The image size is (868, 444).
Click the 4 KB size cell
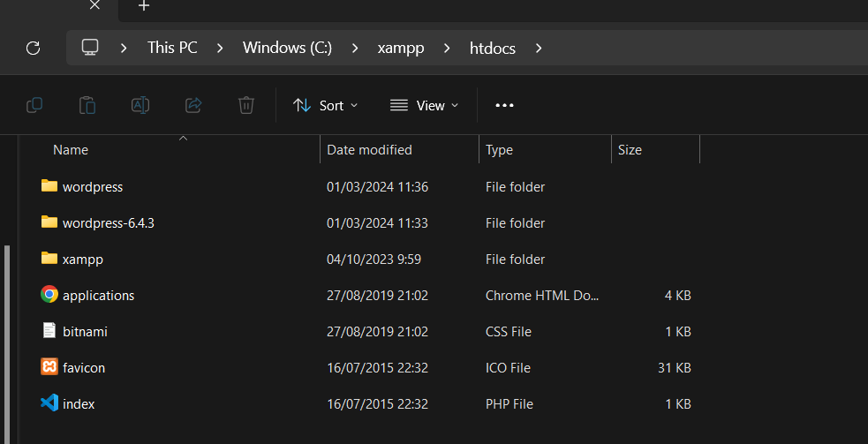point(677,296)
